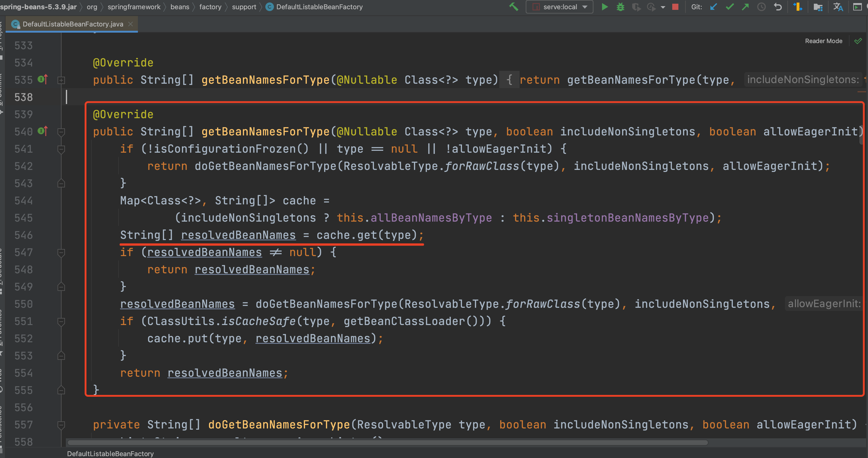Collapse the if block at line 551

pyautogui.click(x=61, y=322)
